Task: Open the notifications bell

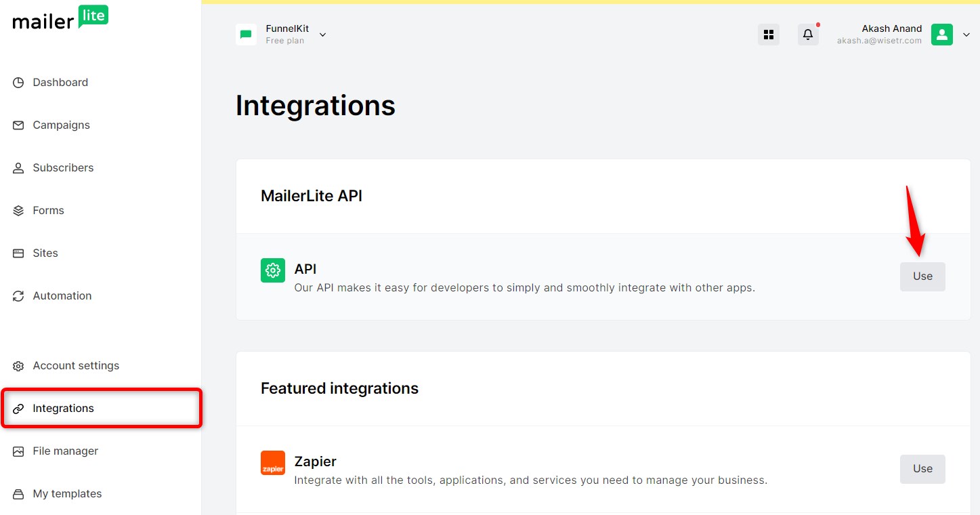Action: 808,35
